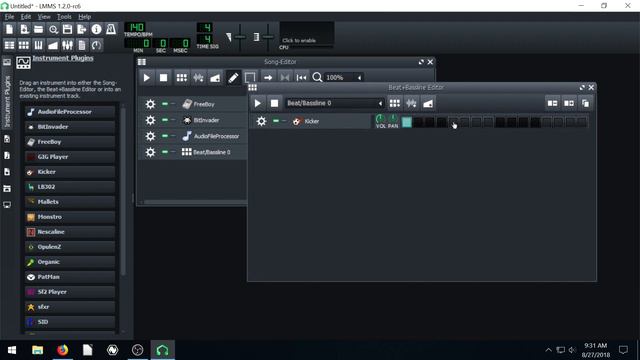Click the Kicker PAN knob
This screenshot has width=640, height=360.
pos(393,119)
